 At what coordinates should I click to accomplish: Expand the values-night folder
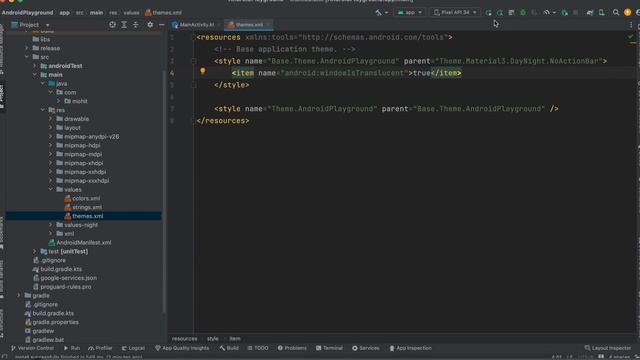point(51,225)
